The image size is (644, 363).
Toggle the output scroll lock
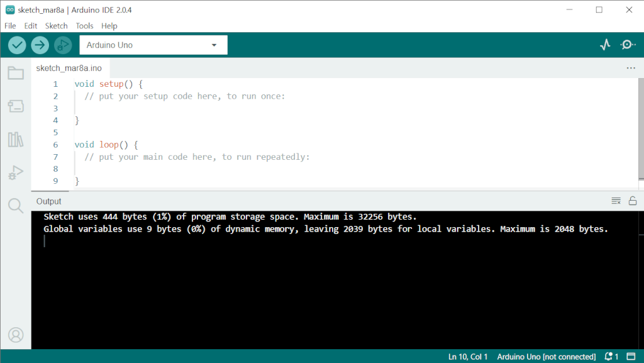pyautogui.click(x=633, y=201)
